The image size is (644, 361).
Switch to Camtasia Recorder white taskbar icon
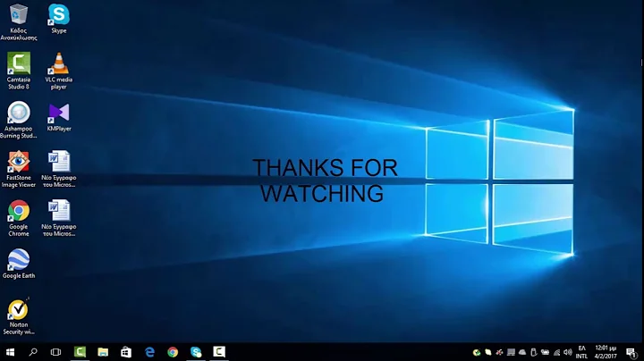click(x=219, y=352)
